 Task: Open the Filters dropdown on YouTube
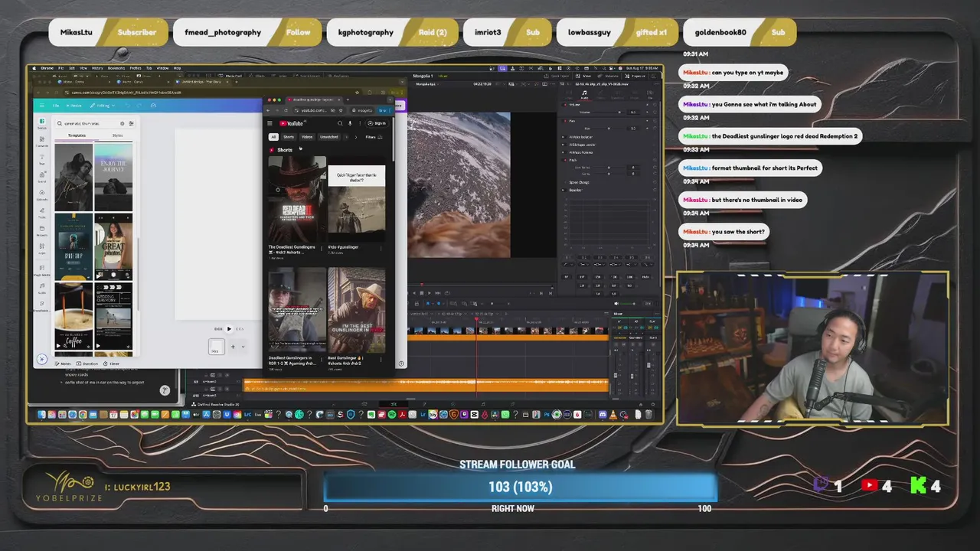click(374, 137)
